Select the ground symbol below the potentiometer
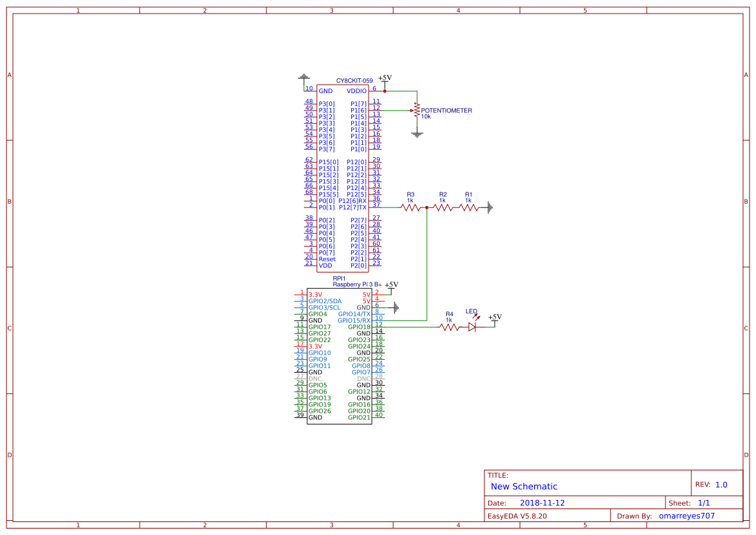The width and height of the screenshot is (756, 535). 417,134
